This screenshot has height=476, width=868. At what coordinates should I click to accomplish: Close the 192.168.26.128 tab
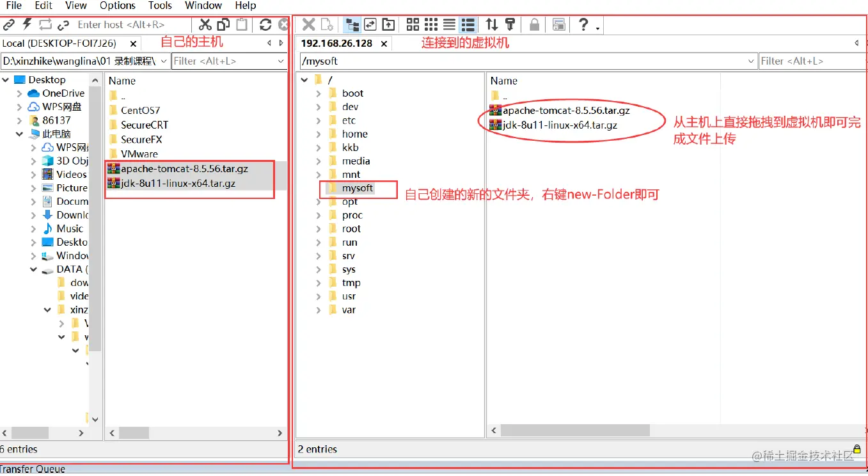pos(384,44)
